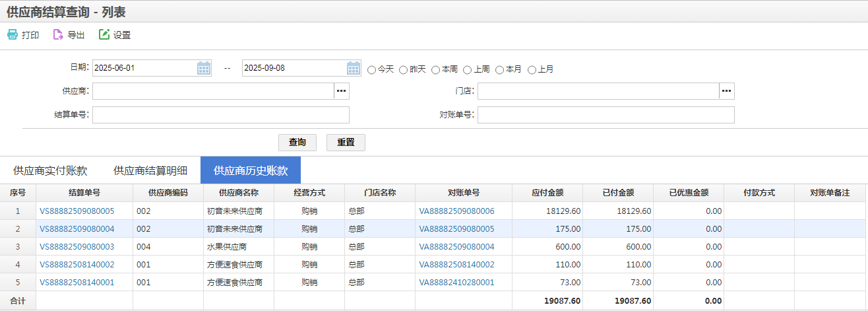The width and height of the screenshot is (868, 311).
Task: Open reconciliation link VA88882509080005
Action: pyautogui.click(x=456, y=228)
